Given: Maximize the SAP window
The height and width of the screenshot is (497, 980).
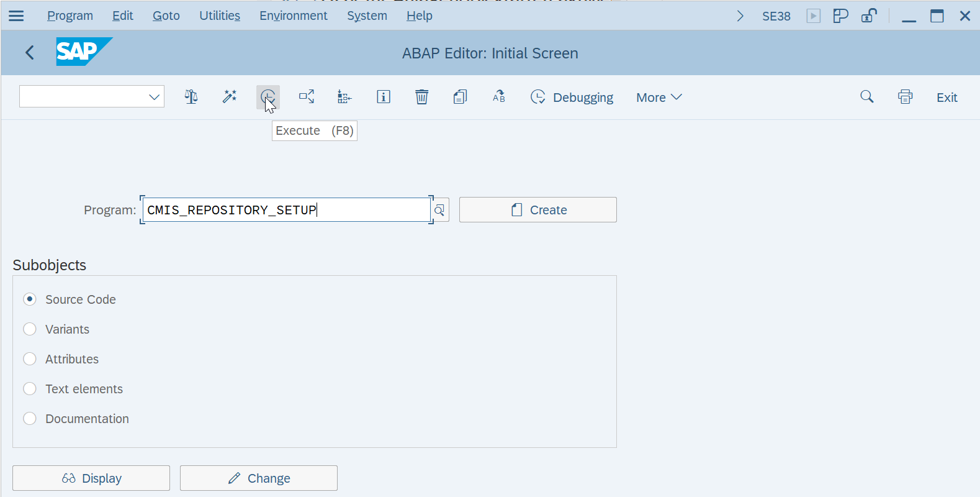Looking at the screenshot, I should (937, 16).
